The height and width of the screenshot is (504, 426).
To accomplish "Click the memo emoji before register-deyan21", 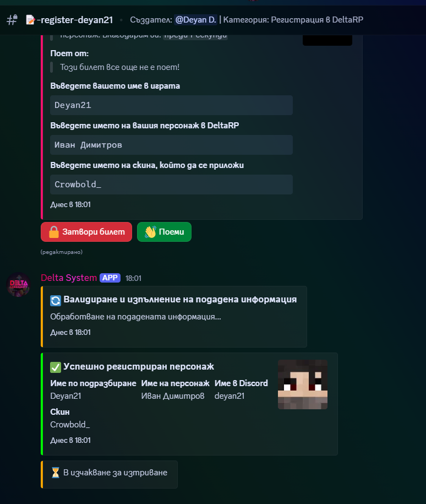I will (30, 20).
